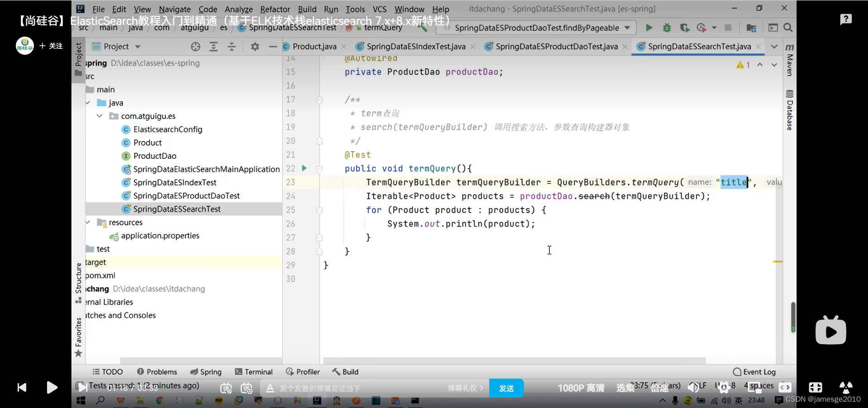Screen dimensions: 868x408
Task: Play the video with the play control
Action: coord(52,388)
